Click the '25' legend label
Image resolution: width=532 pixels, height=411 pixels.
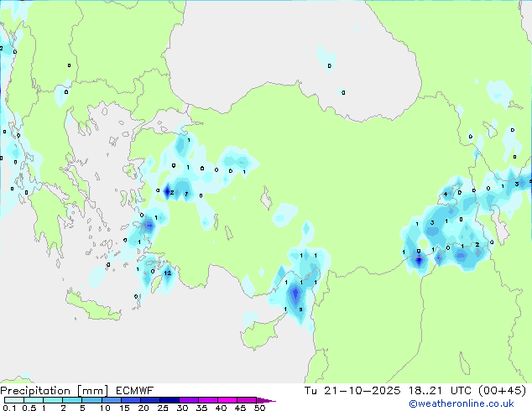coord(163,408)
